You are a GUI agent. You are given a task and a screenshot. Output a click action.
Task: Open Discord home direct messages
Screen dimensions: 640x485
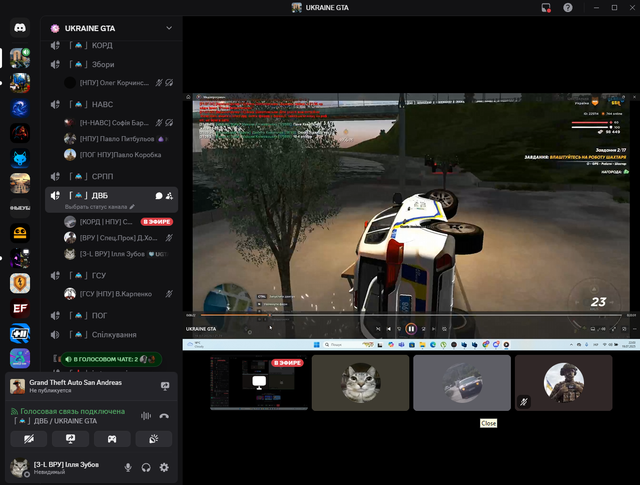pos(20,28)
